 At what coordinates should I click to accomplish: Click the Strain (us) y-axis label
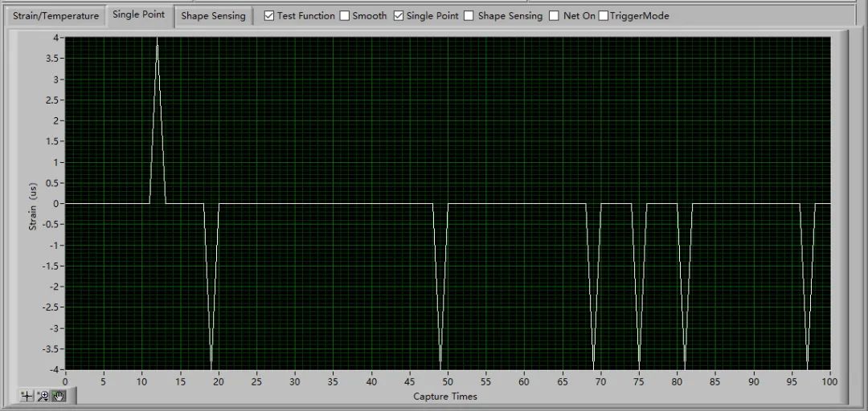33,204
